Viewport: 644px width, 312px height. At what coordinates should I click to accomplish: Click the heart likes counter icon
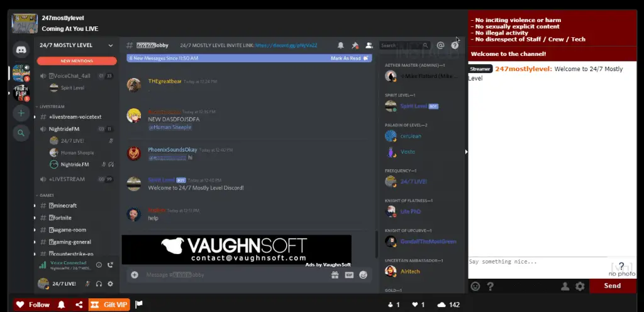coord(415,304)
